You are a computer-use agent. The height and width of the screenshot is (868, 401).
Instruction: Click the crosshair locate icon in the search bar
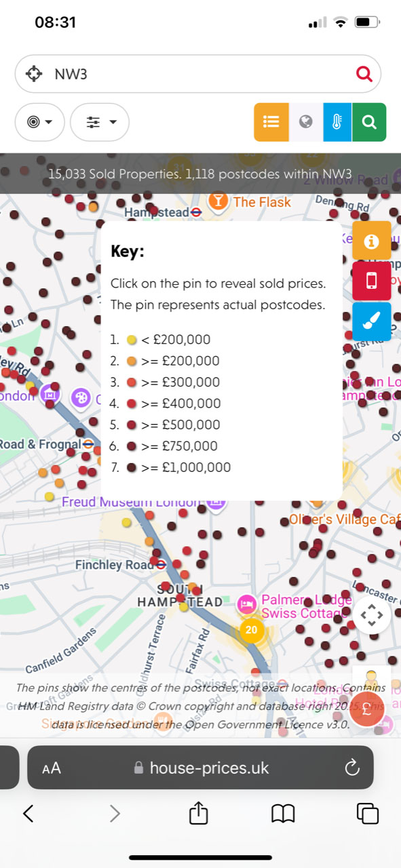[33, 73]
